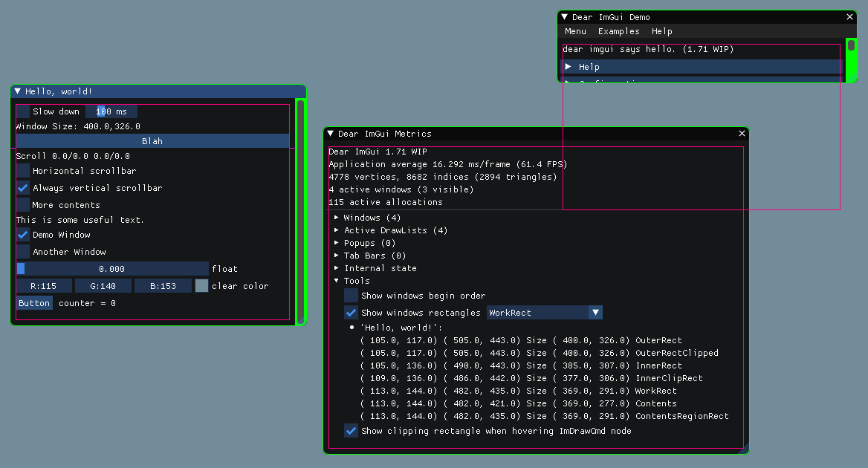Collapse the Tools tree section
This screenshot has height=468, width=868.
point(337,281)
